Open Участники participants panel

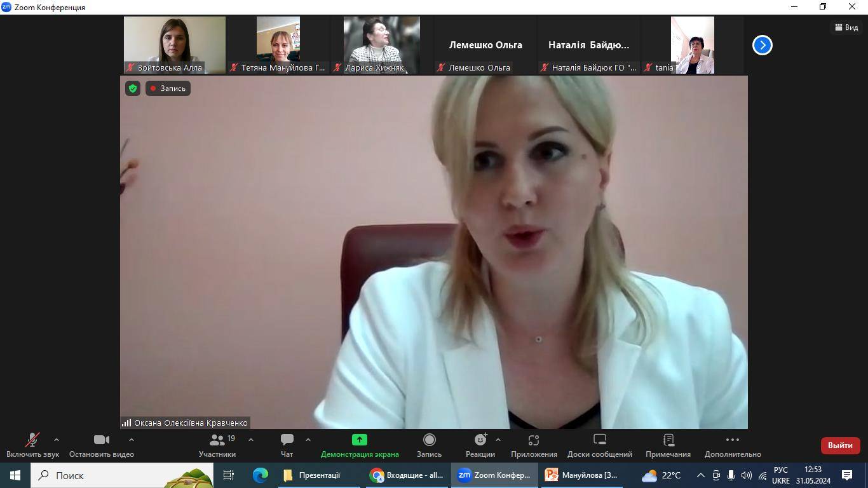pos(217,445)
